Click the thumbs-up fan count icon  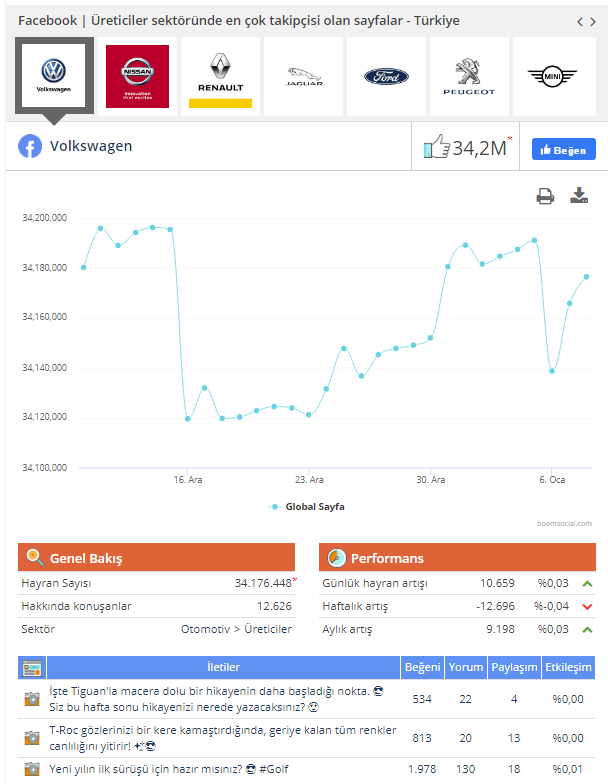coord(436,146)
